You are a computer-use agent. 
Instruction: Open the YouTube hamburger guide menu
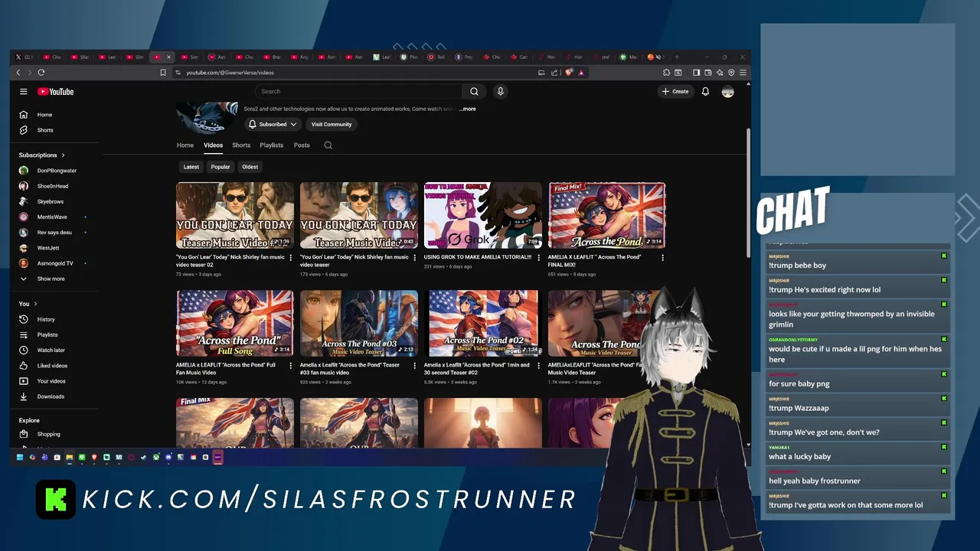click(x=24, y=92)
